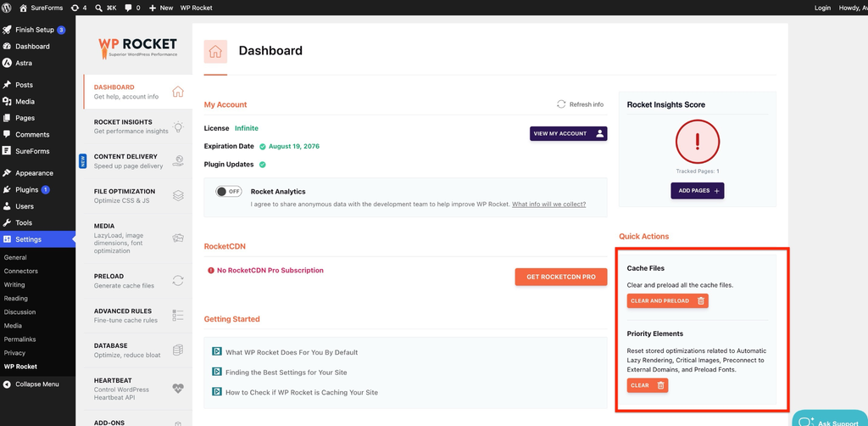This screenshot has height=426, width=868.
Task: Collapse the admin menu
Action: (x=37, y=384)
